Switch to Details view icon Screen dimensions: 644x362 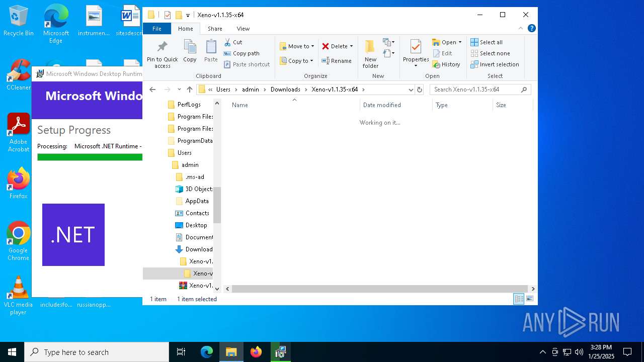coord(519,299)
